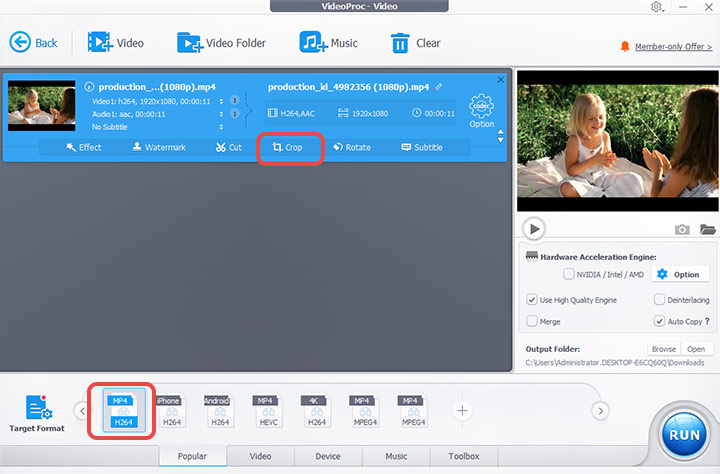This screenshot has height=474, width=720.
Task: Click the output folder path text
Action: coord(615,362)
